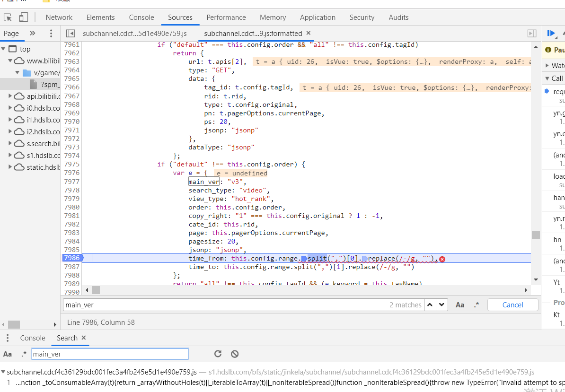Switch to the Elements tab

coord(100,17)
